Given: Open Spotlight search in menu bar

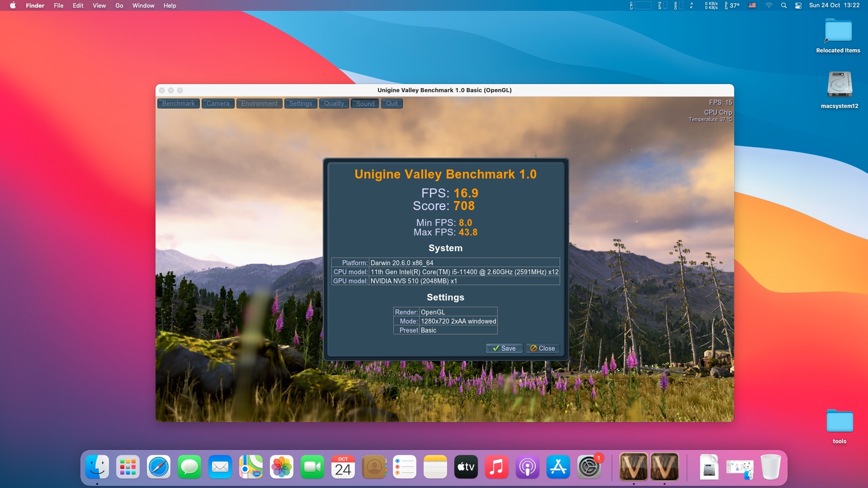Looking at the screenshot, I should [784, 5].
